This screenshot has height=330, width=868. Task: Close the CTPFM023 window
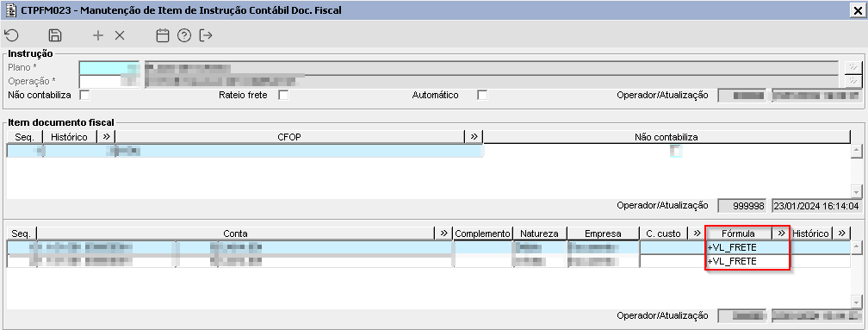[x=859, y=9]
